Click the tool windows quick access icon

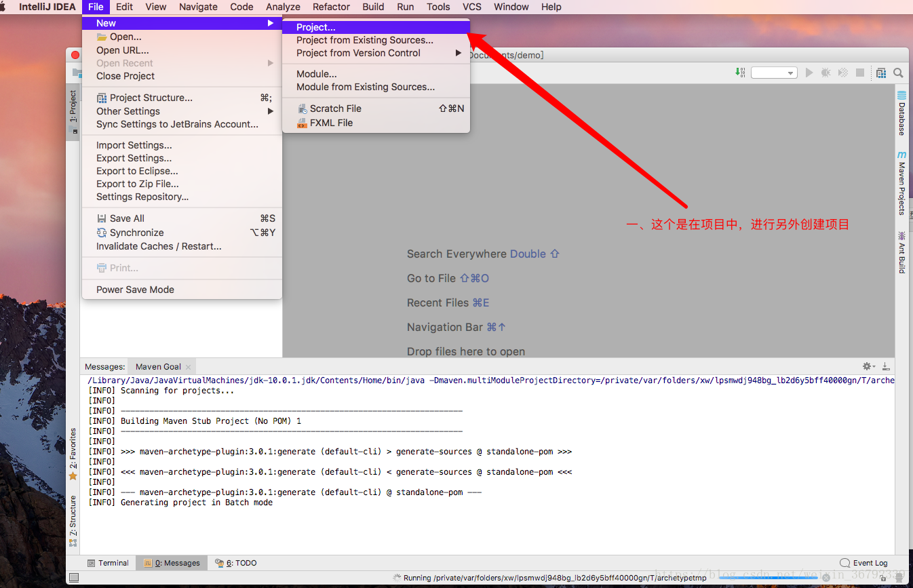(x=74, y=578)
